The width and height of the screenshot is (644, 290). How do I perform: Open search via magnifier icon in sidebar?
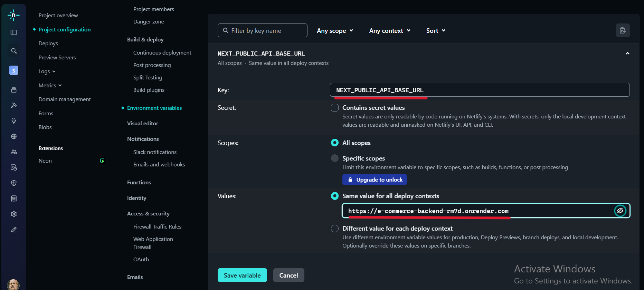point(14,51)
